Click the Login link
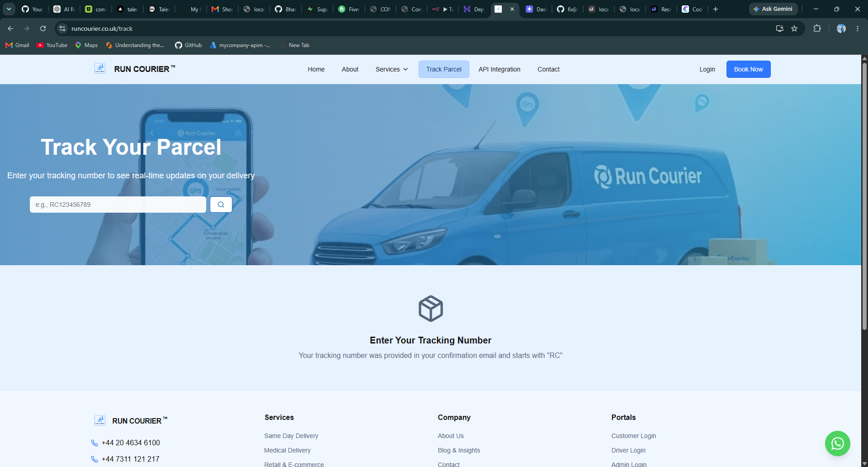Viewport: 868px width, 467px height. [x=707, y=69]
